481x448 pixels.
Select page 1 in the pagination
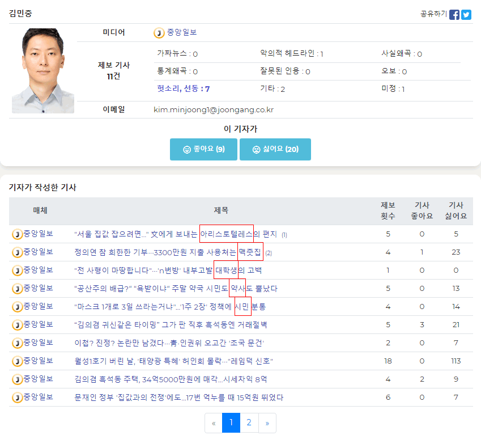pos(231,423)
